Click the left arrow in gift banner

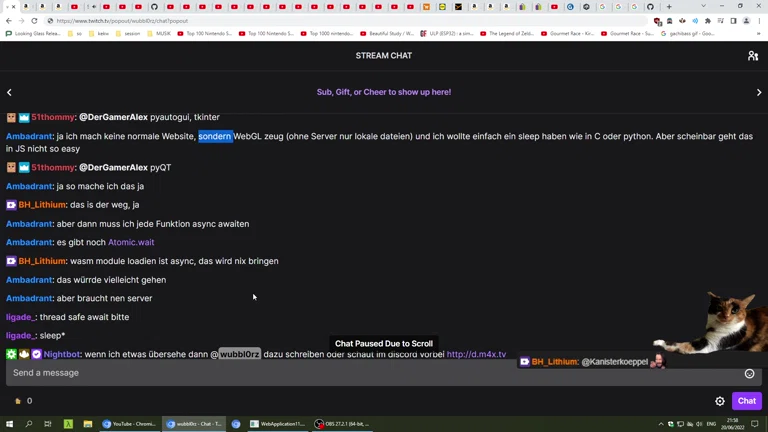[x=9, y=92]
